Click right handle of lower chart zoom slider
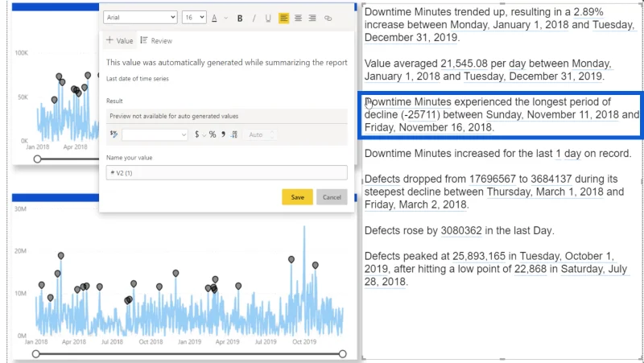The height and width of the screenshot is (363, 644). [343, 354]
